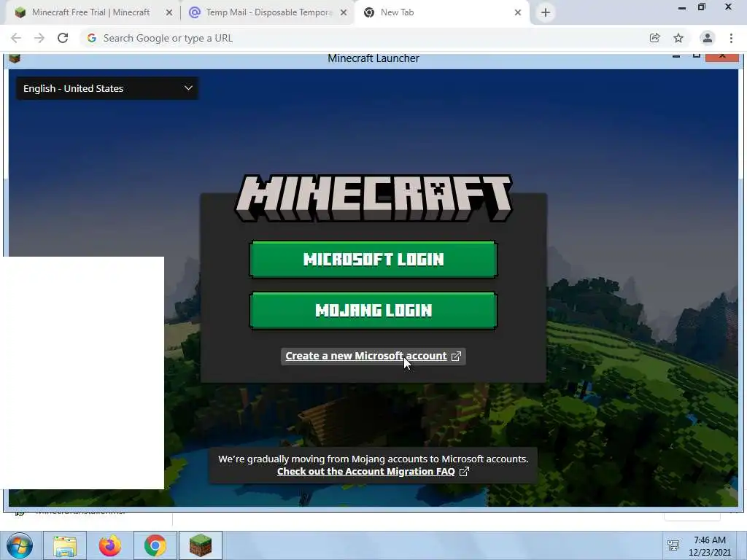The width and height of the screenshot is (747, 560).
Task: Open the external-link icon beside Migration FAQ
Action: point(464,472)
